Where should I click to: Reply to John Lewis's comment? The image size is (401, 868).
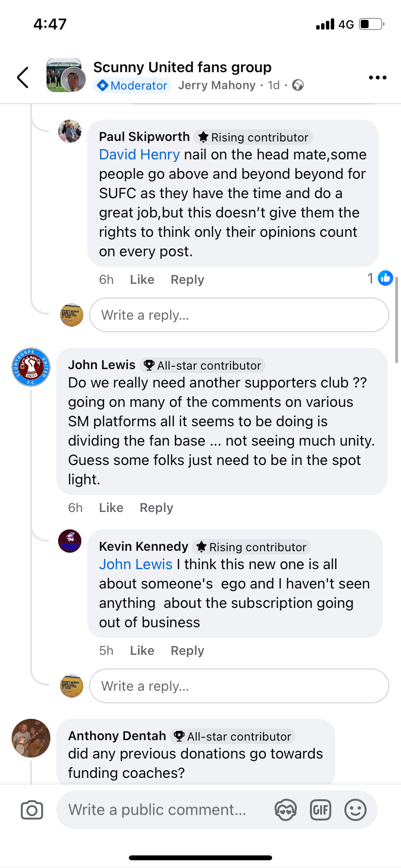click(156, 508)
